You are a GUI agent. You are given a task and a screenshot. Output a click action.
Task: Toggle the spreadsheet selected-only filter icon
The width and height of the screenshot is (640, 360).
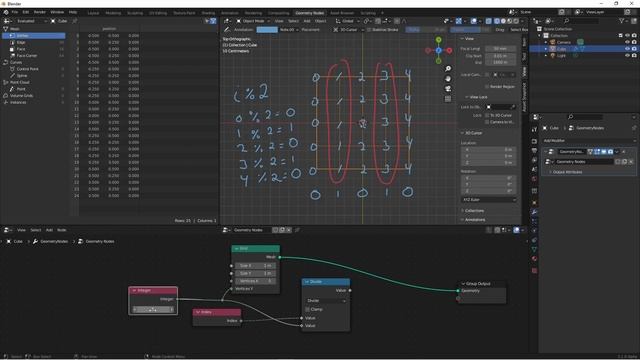click(x=213, y=21)
